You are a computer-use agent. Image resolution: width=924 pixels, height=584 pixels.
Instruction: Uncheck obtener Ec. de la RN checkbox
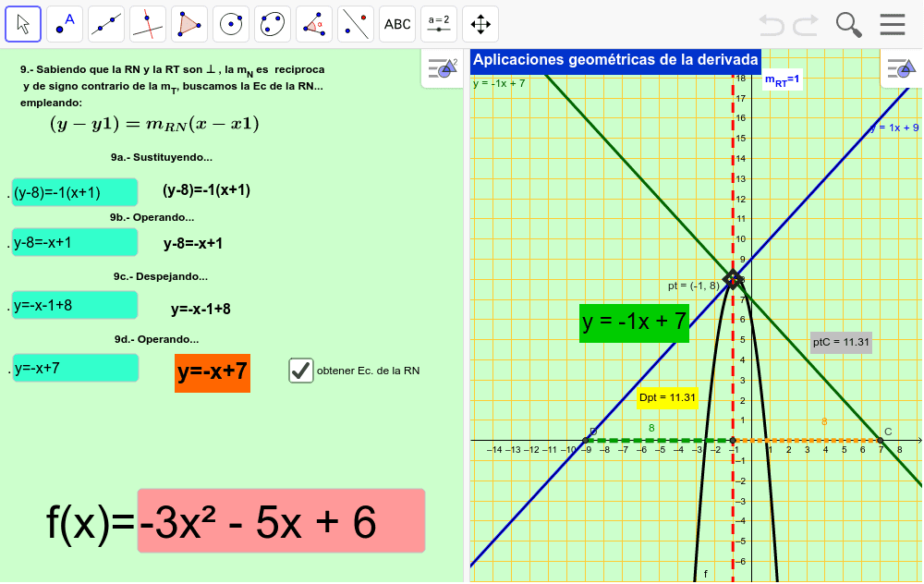pos(301,371)
